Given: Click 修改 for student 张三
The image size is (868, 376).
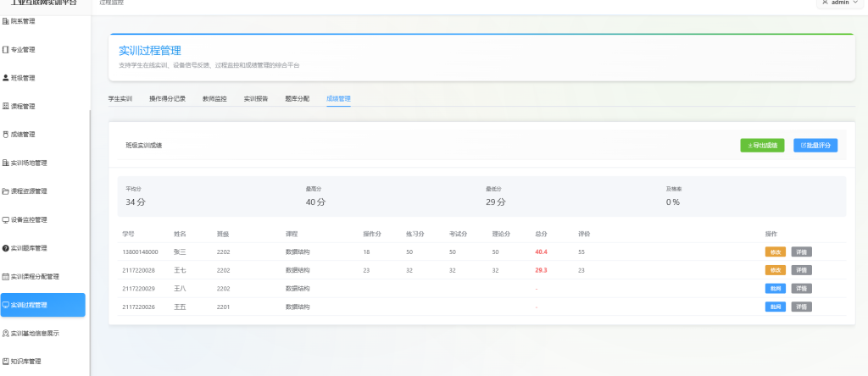Looking at the screenshot, I should tap(776, 252).
